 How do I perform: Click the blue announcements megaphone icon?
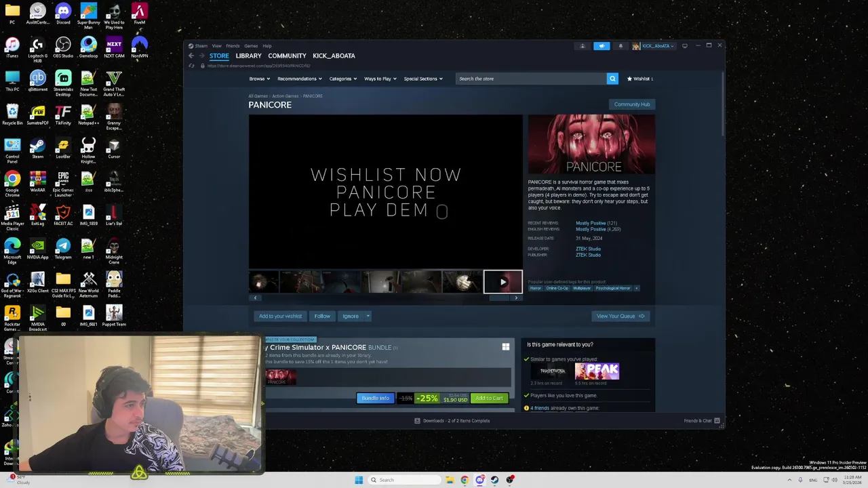pos(601,46)
